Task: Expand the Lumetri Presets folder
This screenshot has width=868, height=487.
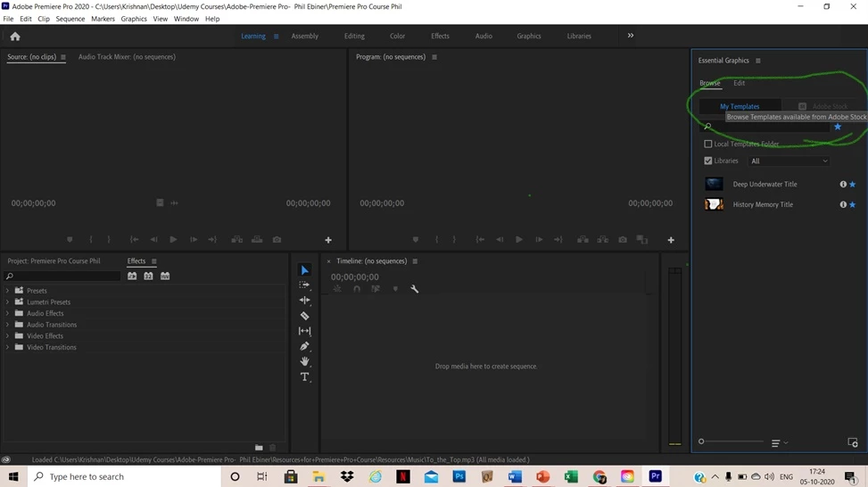Action: pos(7,302)
